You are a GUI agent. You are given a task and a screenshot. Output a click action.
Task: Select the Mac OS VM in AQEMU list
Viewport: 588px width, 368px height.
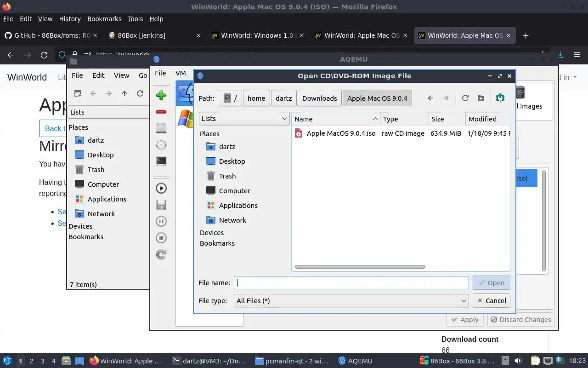pyautogui.click(x=185, y=94)
